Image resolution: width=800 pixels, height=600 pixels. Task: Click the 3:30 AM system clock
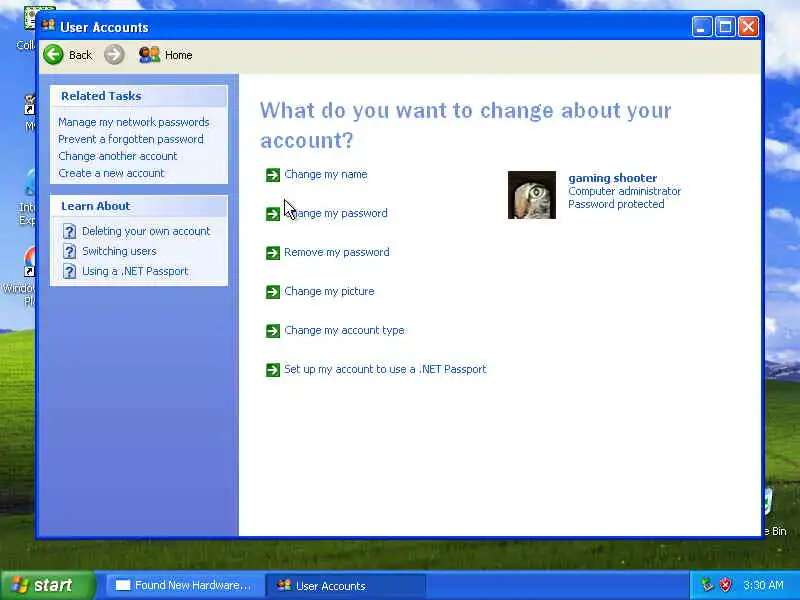click(763, 585)
